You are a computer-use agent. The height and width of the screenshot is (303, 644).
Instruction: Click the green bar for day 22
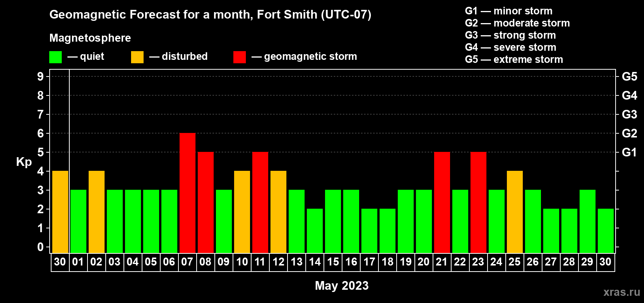[x=460, y=222]
